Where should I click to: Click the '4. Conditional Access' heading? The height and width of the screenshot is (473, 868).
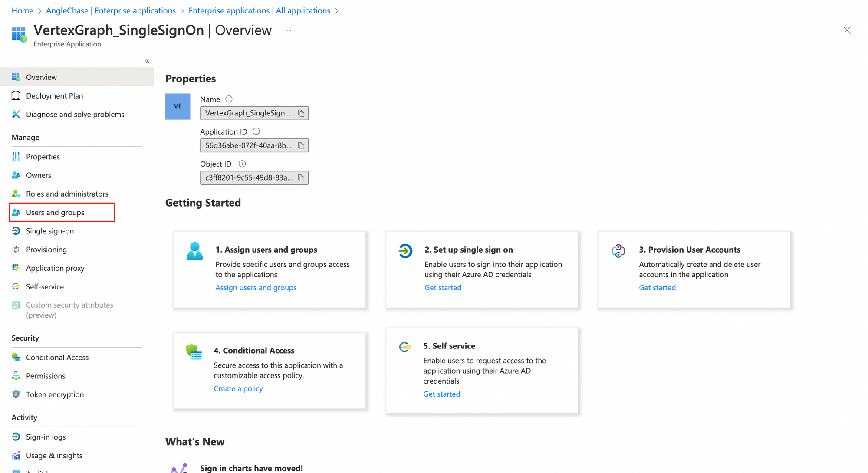pyautogui.click(x=254, y=350)
